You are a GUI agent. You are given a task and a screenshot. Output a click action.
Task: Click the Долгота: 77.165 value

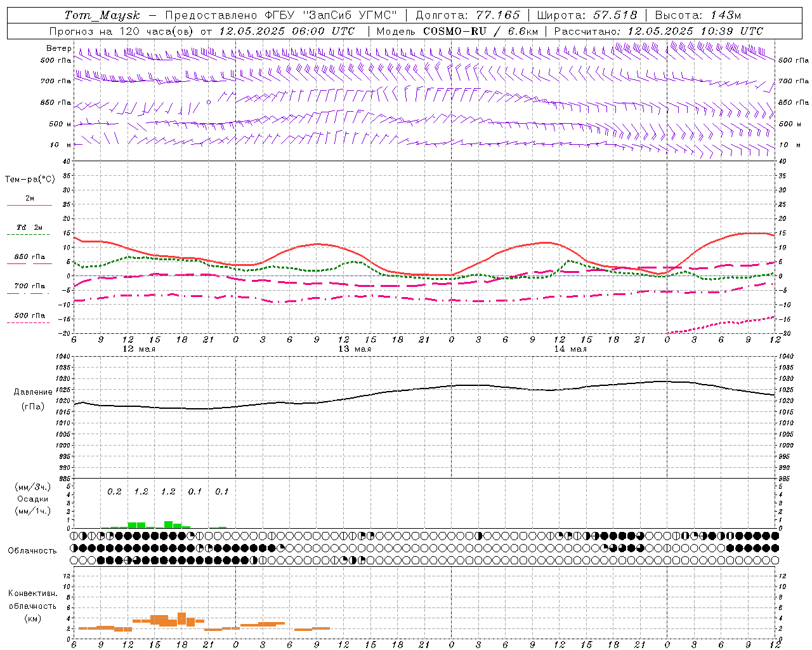coord(468,15)
